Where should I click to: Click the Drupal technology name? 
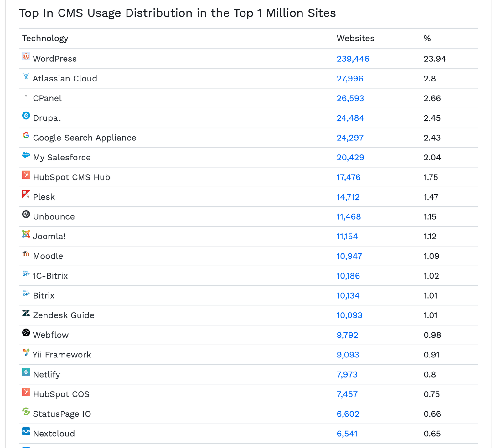tap(47, 118)
